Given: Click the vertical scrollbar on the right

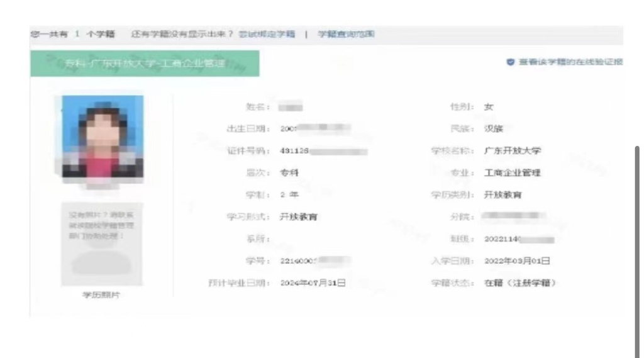Looking at the screenshot, I should coord(637,250).
